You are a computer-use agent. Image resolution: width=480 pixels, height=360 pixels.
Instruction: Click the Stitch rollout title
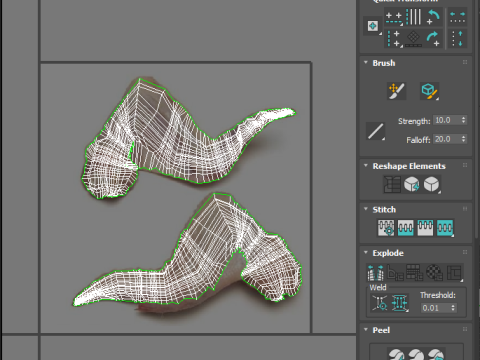pos(384,210)
